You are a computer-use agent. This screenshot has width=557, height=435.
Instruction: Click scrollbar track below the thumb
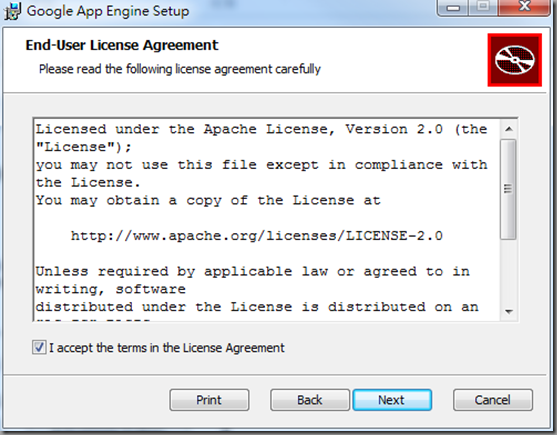pyautogui.click(x=508, y=271)
